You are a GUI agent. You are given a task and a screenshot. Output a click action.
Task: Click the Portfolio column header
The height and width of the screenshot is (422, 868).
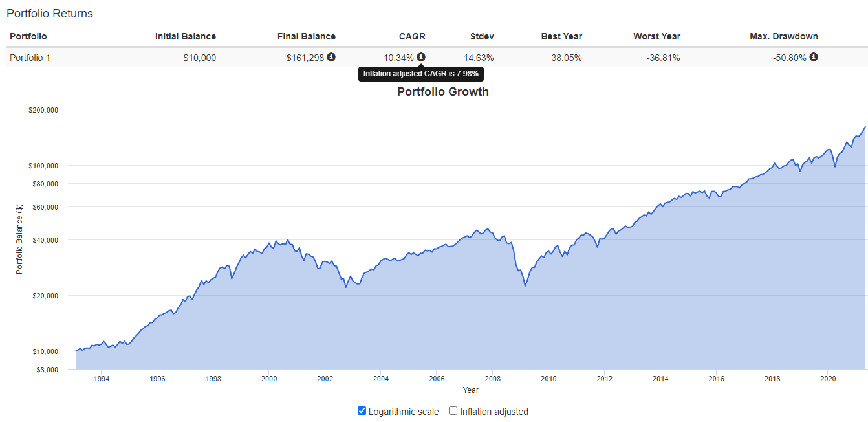[x=28, y=36]
